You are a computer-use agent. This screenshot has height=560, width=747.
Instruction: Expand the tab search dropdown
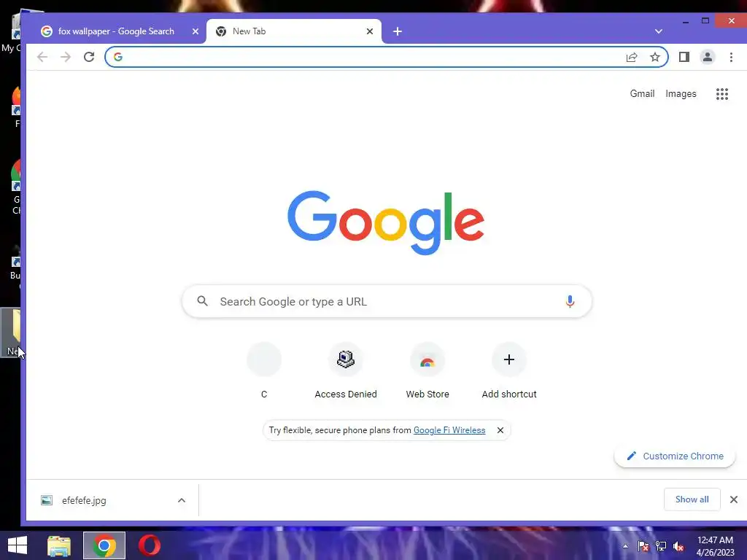point(659,31)
